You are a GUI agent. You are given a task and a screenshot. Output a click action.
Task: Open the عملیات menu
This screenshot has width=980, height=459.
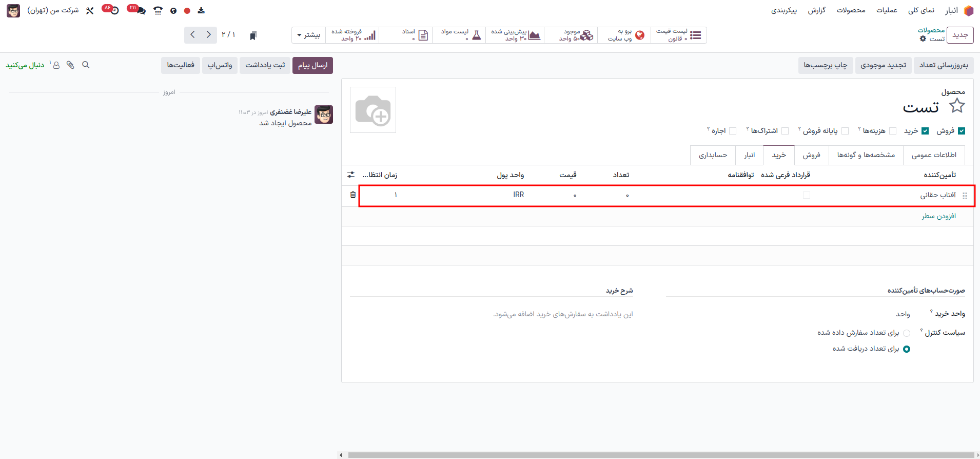coord(887,10)
